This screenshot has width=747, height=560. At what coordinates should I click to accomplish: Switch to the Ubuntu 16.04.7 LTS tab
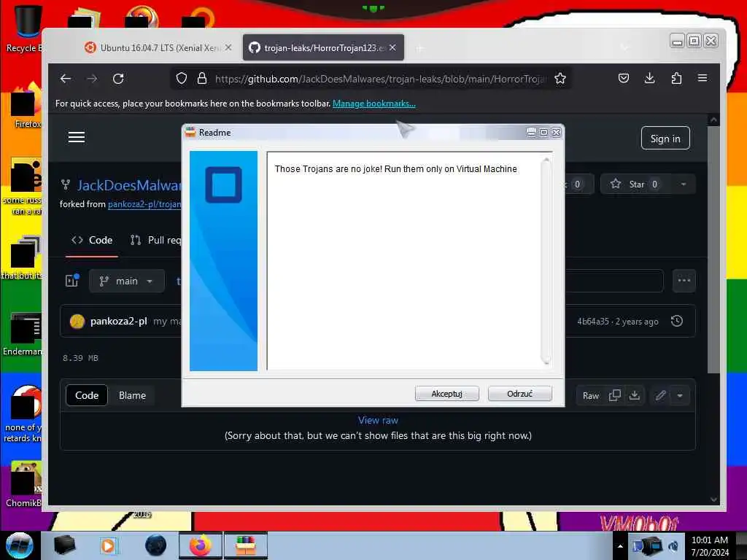click(x=158, y=47)
